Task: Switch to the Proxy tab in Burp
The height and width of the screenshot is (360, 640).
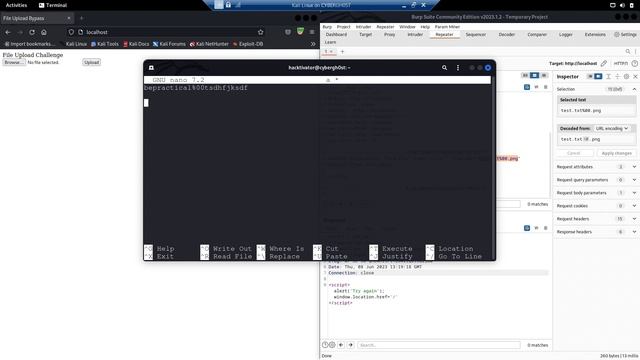Action: click(389, 35)
